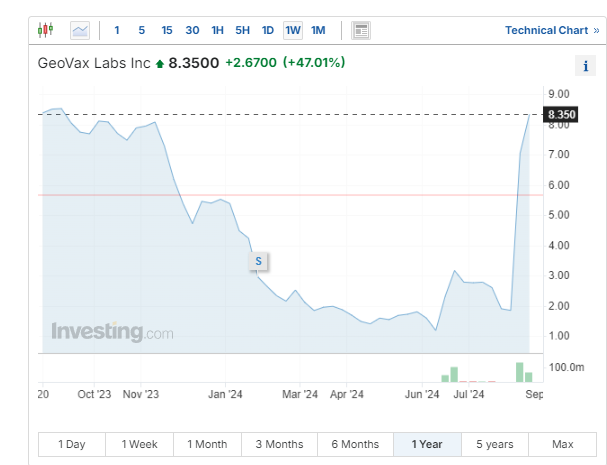Image resolution: width=607 pixels, height=465 pixels.
Task: Select the area chart type icon
Action: pyautogui.click(x=80, y=30)
